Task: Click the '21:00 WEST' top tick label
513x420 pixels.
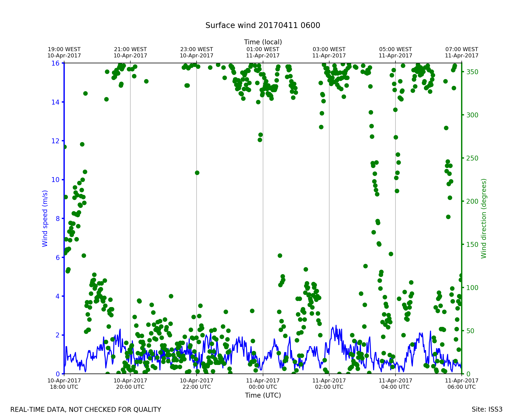Action: pyautogui.click(x=130, y=49)
